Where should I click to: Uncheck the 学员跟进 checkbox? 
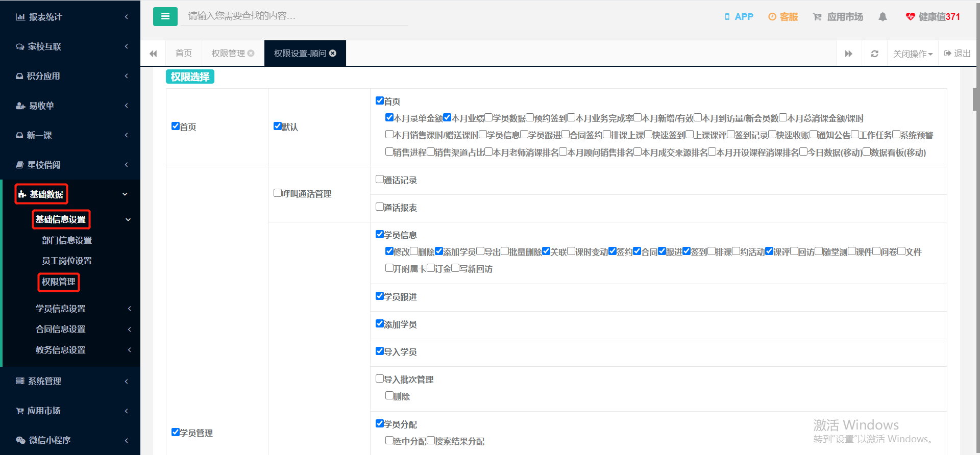click(x=379, y=296)
